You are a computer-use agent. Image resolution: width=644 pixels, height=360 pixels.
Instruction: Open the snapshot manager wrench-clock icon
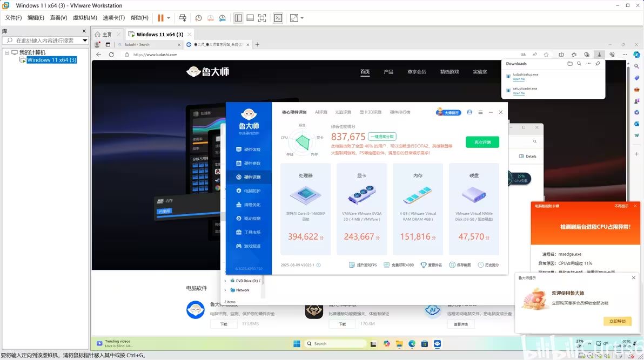pos(222,18)
